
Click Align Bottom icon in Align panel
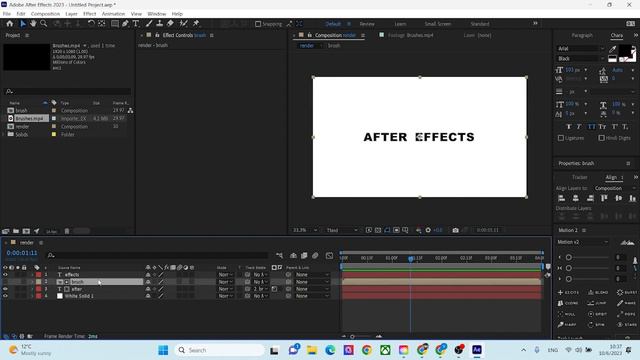(632, 198)
